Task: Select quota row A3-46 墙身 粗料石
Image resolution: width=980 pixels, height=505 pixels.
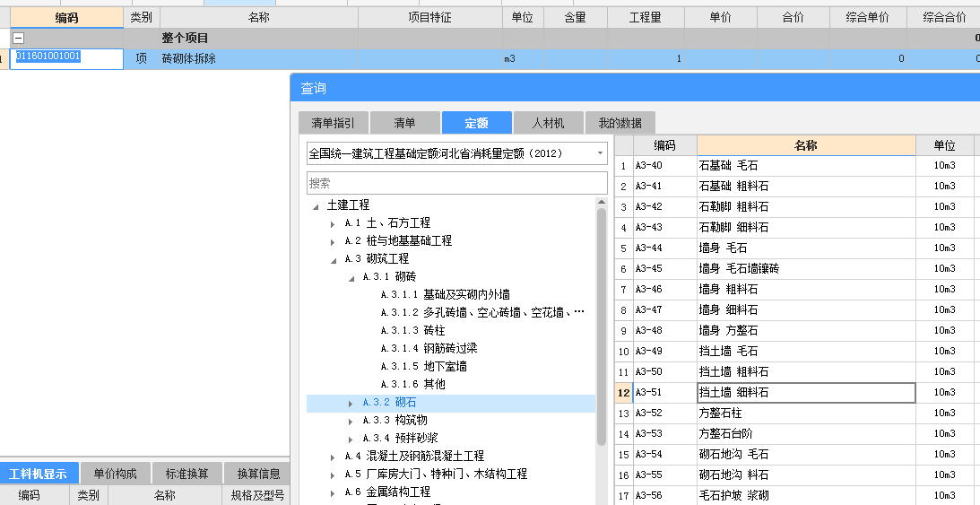Action: click(797, 290)
